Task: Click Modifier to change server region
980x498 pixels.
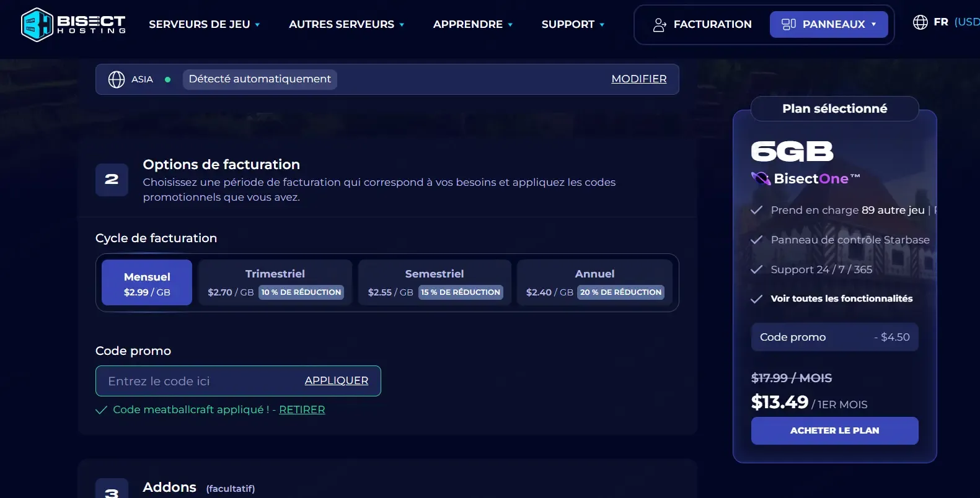Action: point(639,79)
